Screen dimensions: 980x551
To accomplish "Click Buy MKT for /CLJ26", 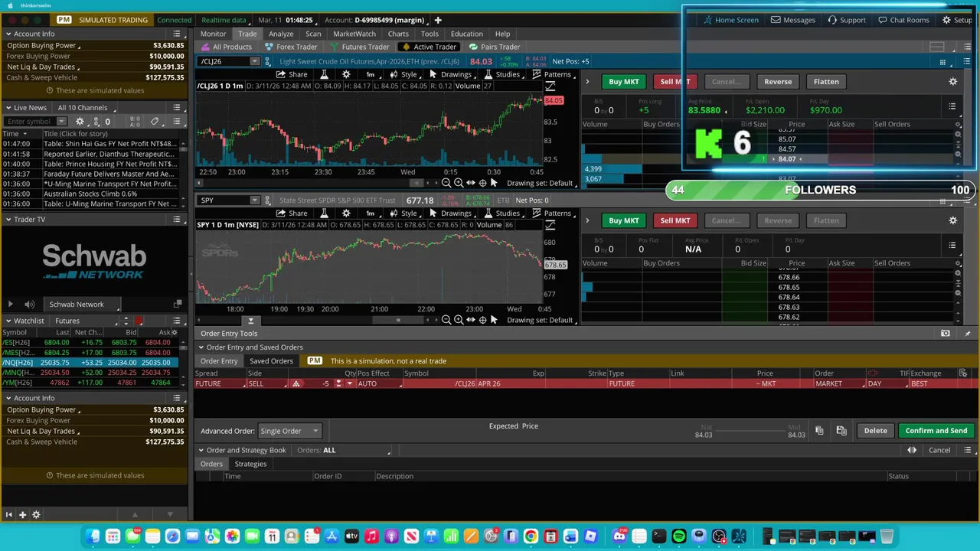I will point(623,82).
